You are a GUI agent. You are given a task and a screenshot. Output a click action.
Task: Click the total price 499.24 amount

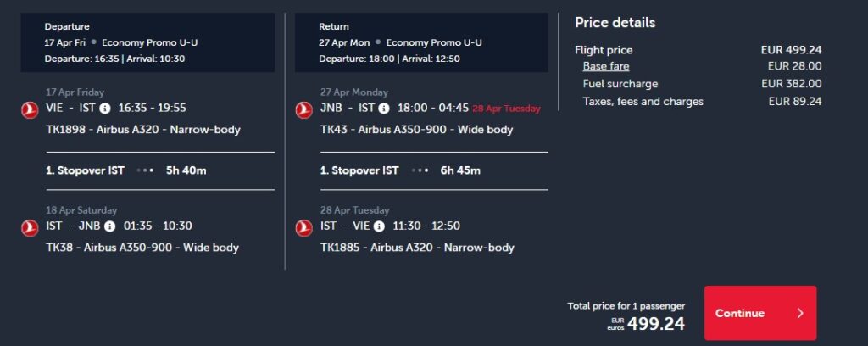(x=654, y=323)
